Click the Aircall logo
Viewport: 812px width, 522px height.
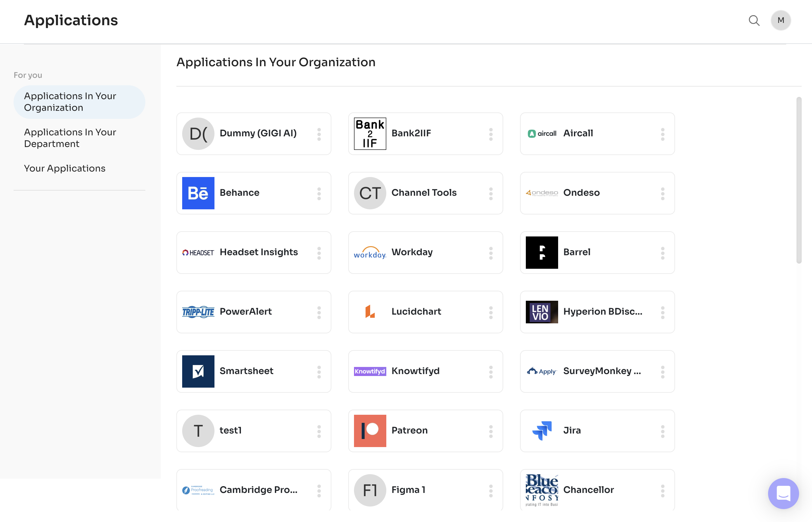tap(542, 133)
